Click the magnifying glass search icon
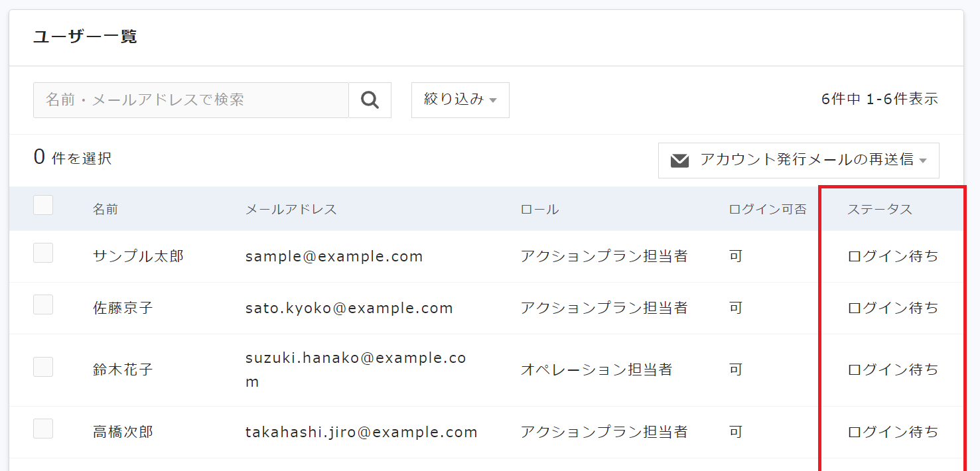 point(370,100)
